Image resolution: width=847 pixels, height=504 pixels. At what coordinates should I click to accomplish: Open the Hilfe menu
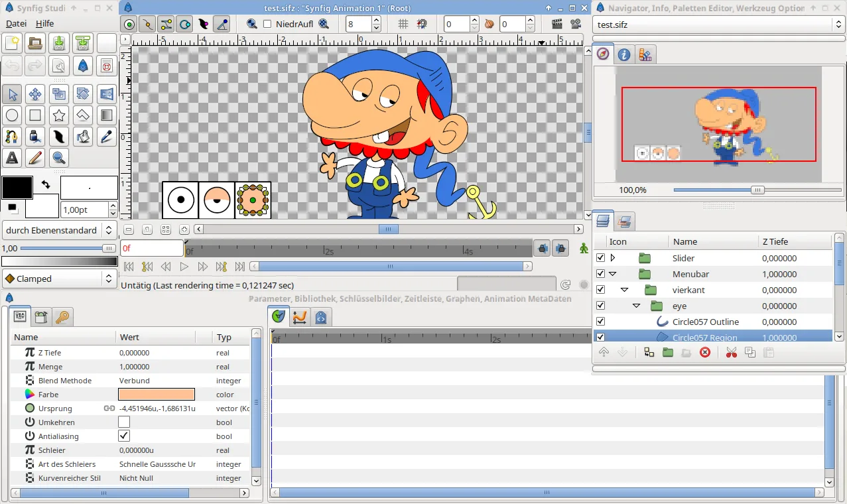[x=45, y=23]
